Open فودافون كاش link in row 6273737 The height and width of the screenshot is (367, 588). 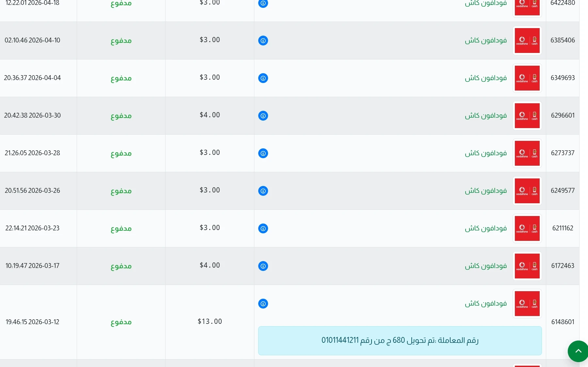click(x=485, y=153)
